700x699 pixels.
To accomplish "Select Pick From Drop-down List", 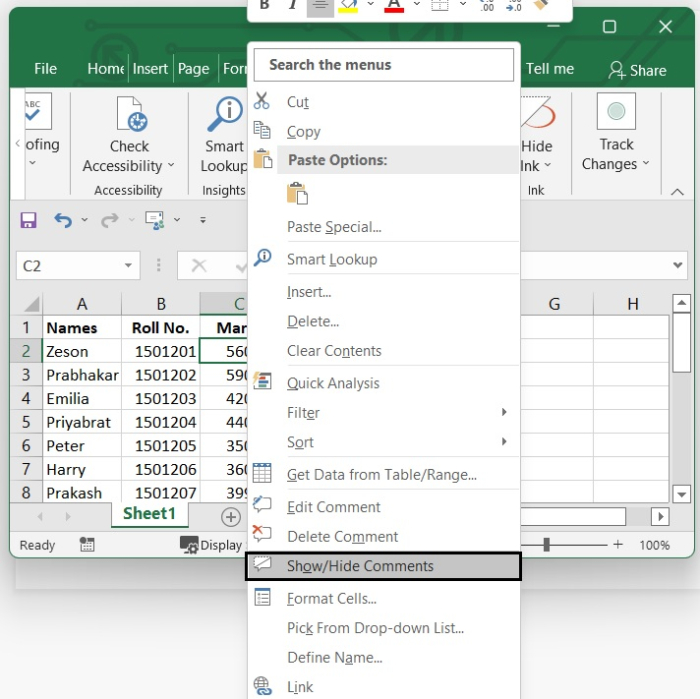I will coord(375,628).
